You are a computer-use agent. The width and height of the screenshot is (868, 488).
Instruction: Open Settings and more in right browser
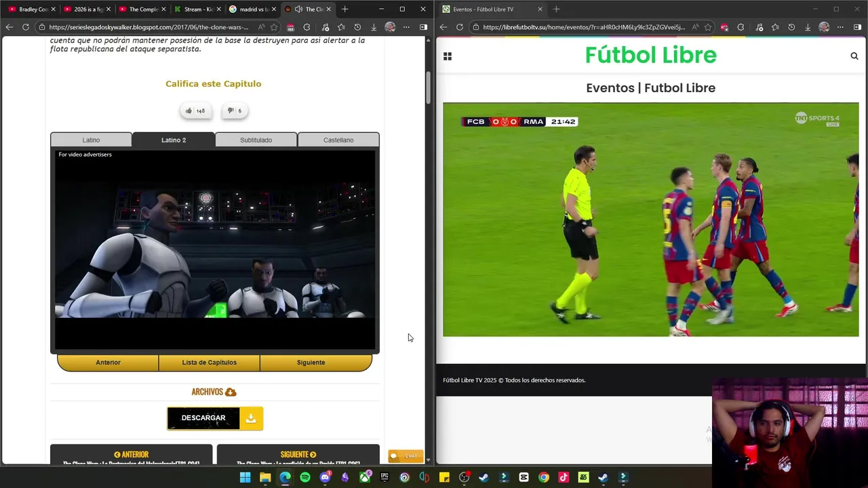tap(840, 27)
